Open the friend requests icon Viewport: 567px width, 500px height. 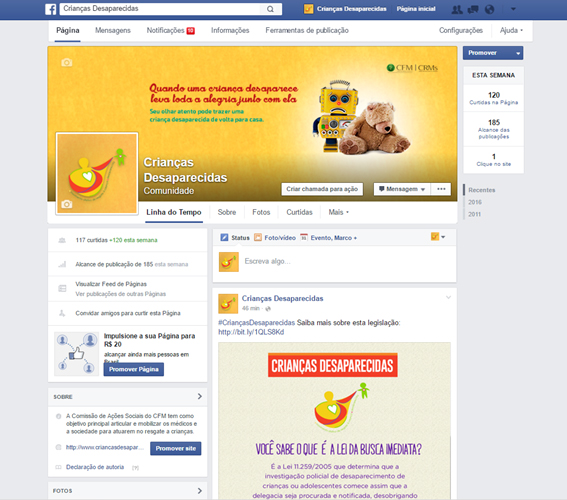pos(457,9)
